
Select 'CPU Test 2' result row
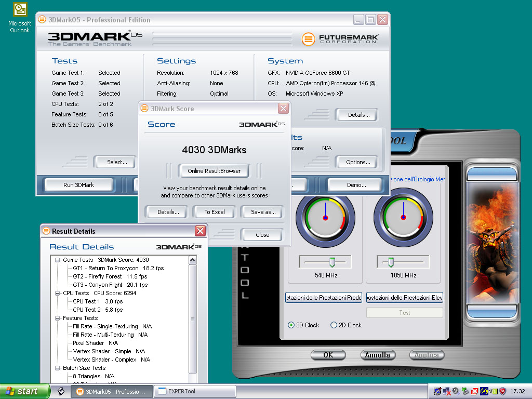[97, 310]
